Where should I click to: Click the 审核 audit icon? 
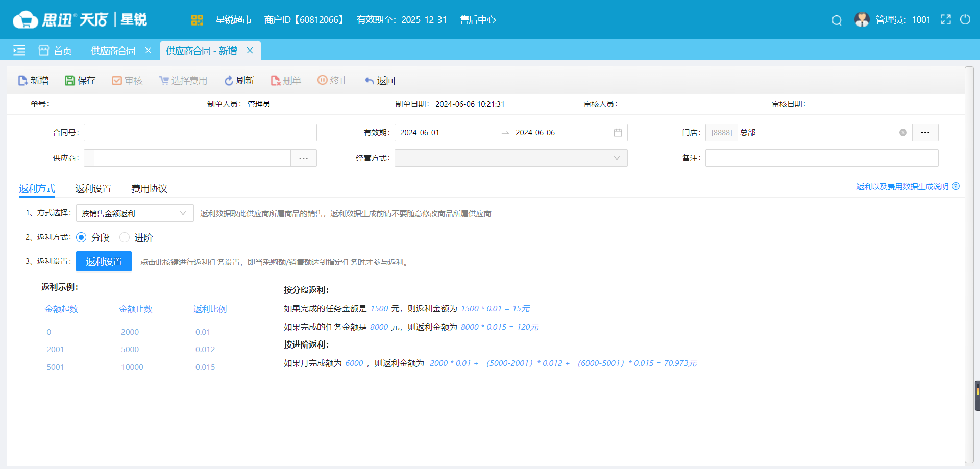[x=116, y=80]
